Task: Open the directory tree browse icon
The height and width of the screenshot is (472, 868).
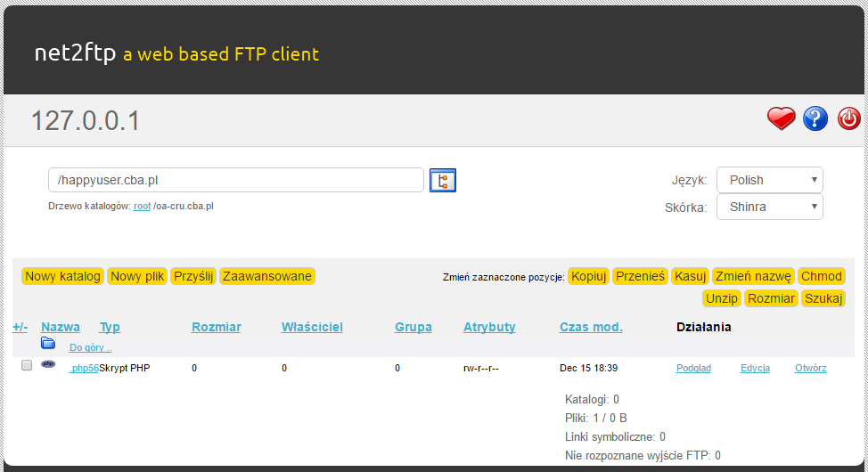Action: coord(443,181)
